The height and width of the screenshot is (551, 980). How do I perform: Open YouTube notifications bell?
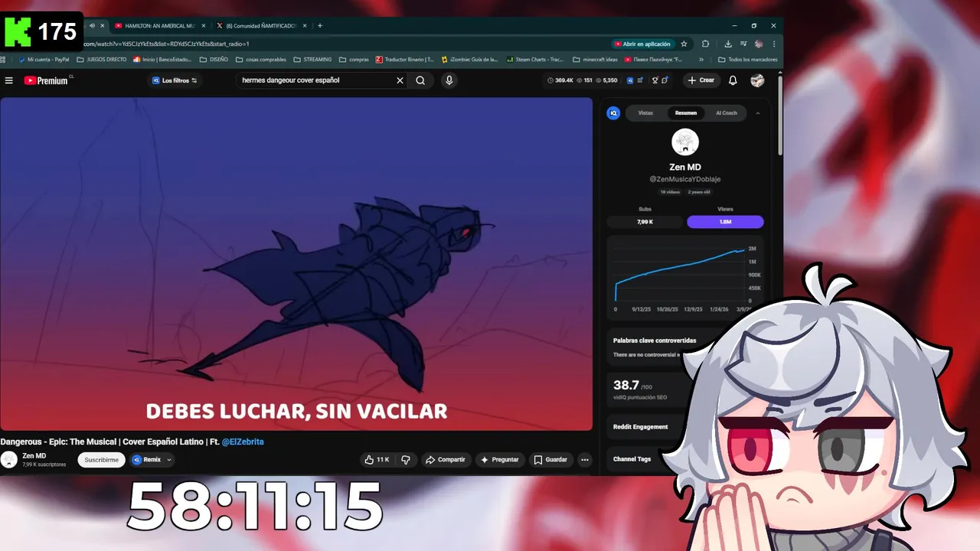point(733,80)
